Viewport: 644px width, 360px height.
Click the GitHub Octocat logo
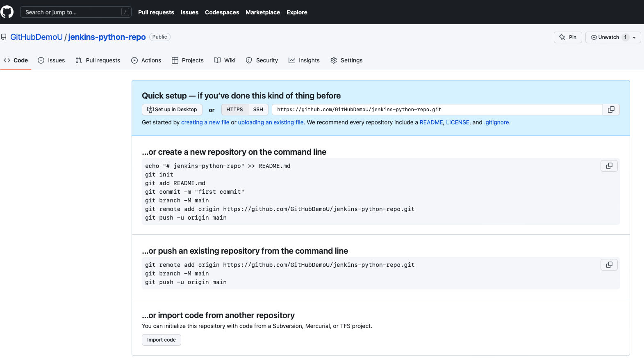[x=7, y=12]
